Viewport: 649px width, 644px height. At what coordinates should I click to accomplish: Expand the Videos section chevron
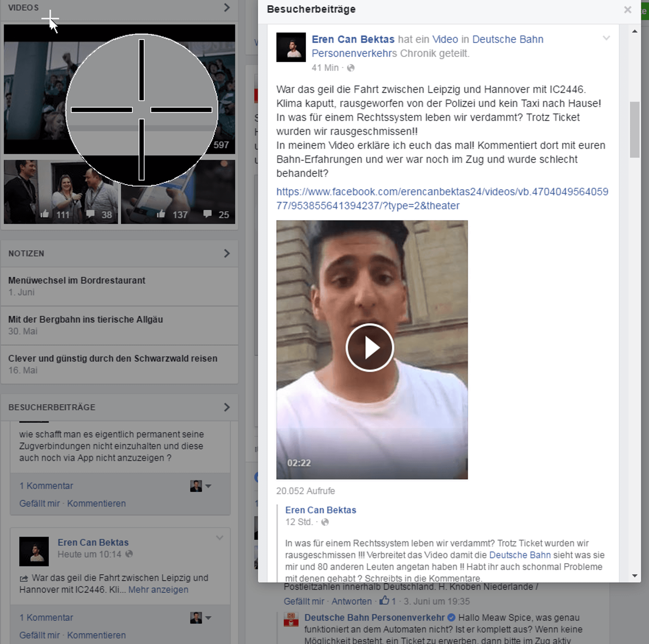(x=227, y=8)
